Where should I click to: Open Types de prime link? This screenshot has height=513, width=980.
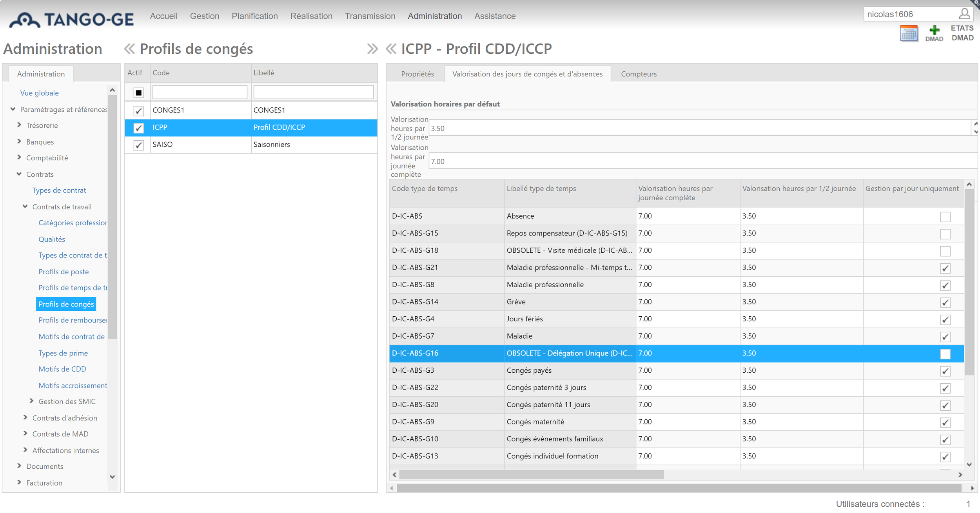[x=63, y=353]
